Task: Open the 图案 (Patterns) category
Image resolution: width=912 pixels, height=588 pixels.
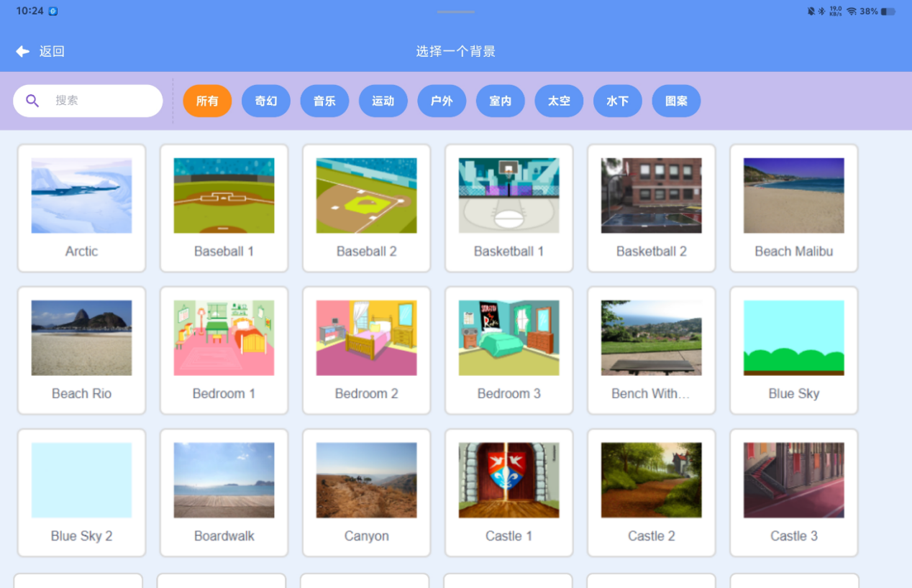Action: [x=676, y=101]
